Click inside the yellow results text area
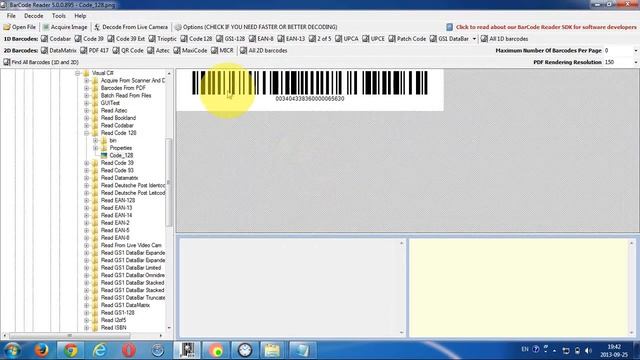The height and width of the screenshot is (360, 640). 518,288
